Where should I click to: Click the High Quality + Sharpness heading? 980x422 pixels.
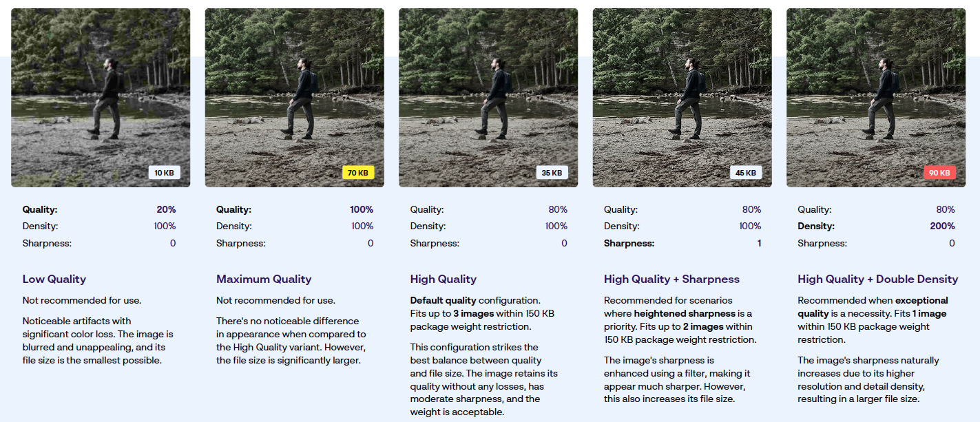click(671, 279)
